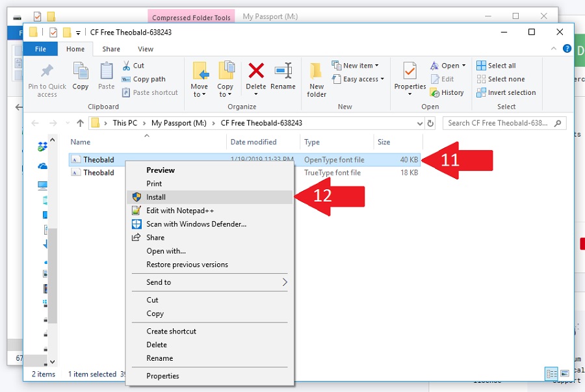585x392 pixels.
Task: Switch to the View ribbon tab
Action: 146,49
